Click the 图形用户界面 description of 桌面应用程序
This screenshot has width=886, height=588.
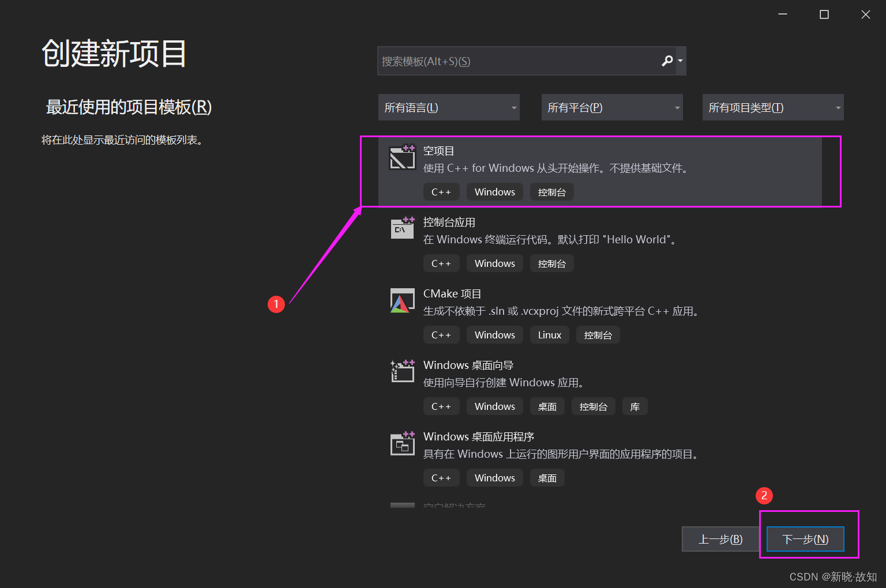(562, 454)
